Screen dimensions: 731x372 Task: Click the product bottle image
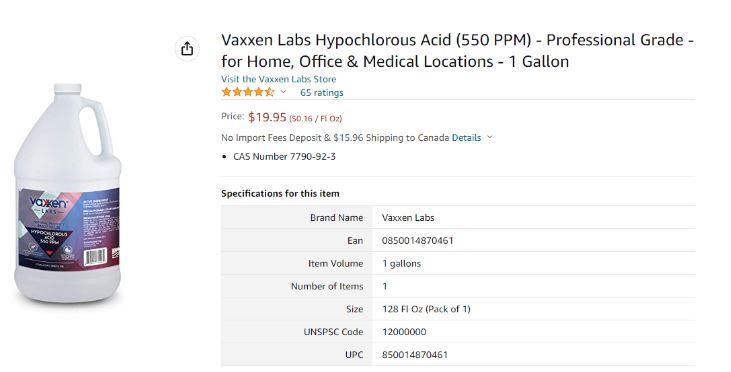[x=67, y=193]
